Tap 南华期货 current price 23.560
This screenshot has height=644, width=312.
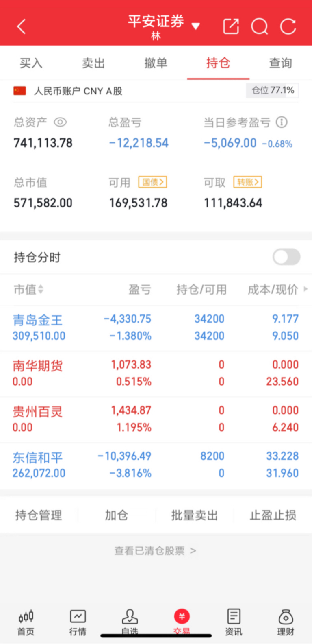pyautogui.click(x=282, y=382)
